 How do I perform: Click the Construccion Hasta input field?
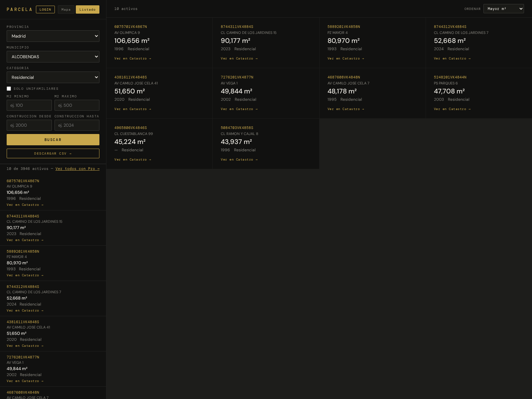(77, 125)
